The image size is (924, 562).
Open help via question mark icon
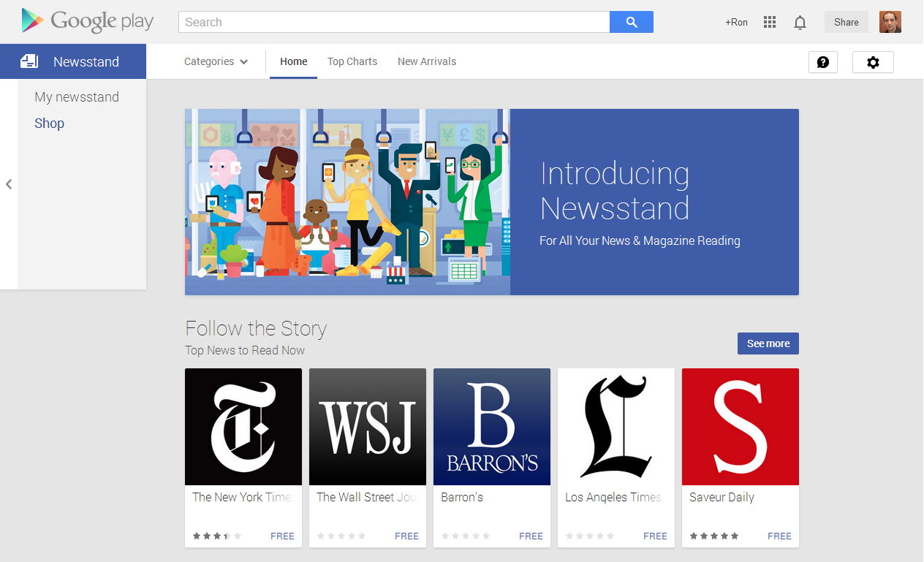click(x=822, y=62)
